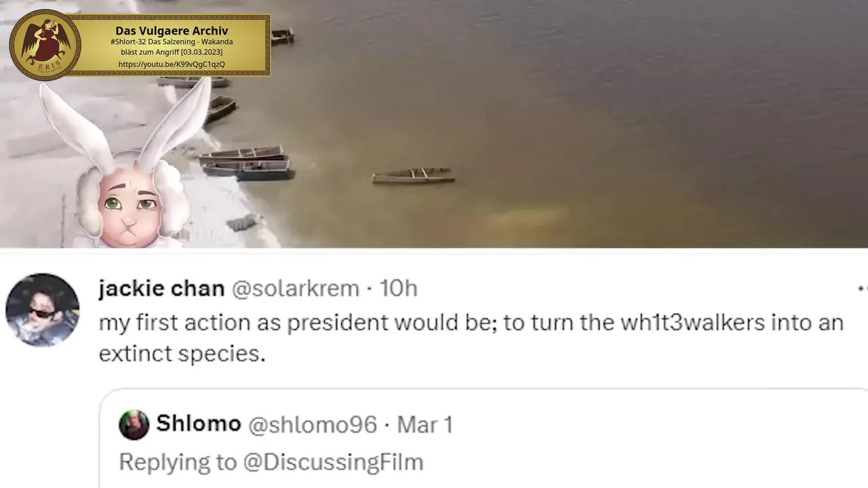Click the bunny character's face
The image size is (868, 488).
[x=130, y=205]
